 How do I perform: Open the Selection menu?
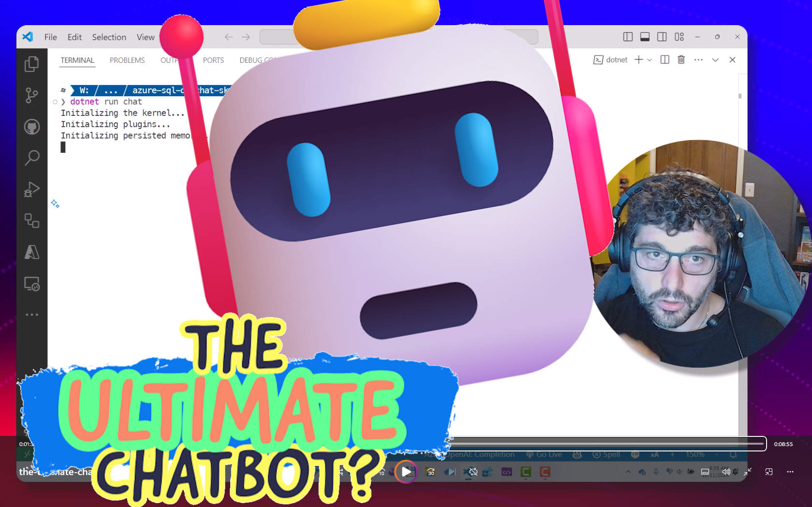[109, 37]
